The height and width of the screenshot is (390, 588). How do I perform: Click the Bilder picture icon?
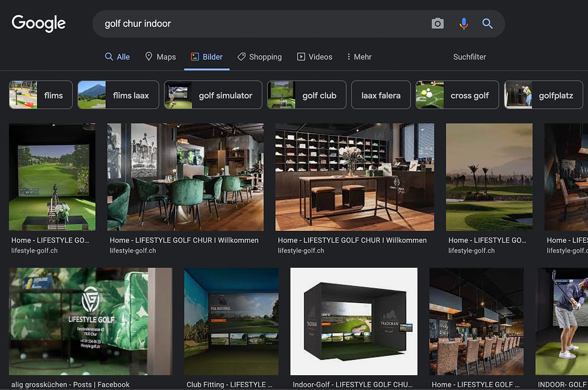point(195,56)
